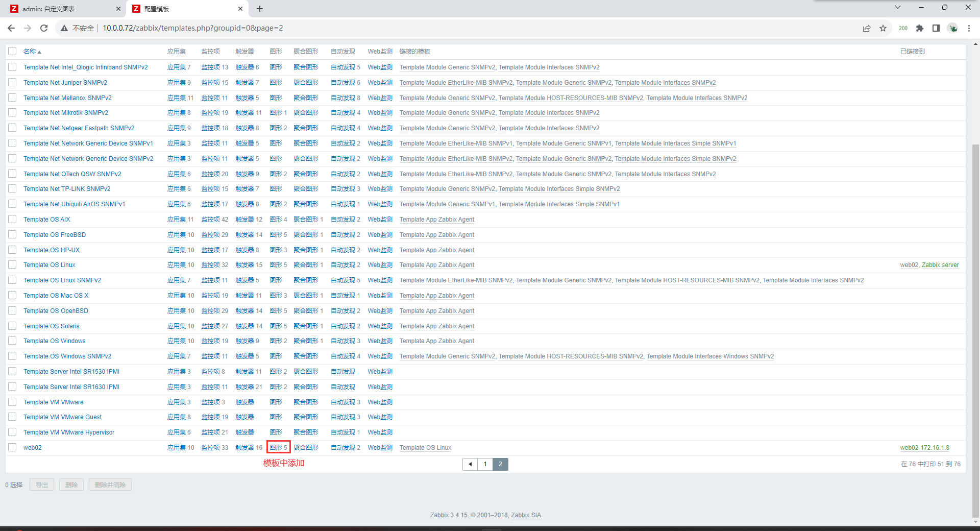This screenshot has height=531, width=980.
Task: Open 触发器 16 for web02
Action: [244, 448]
